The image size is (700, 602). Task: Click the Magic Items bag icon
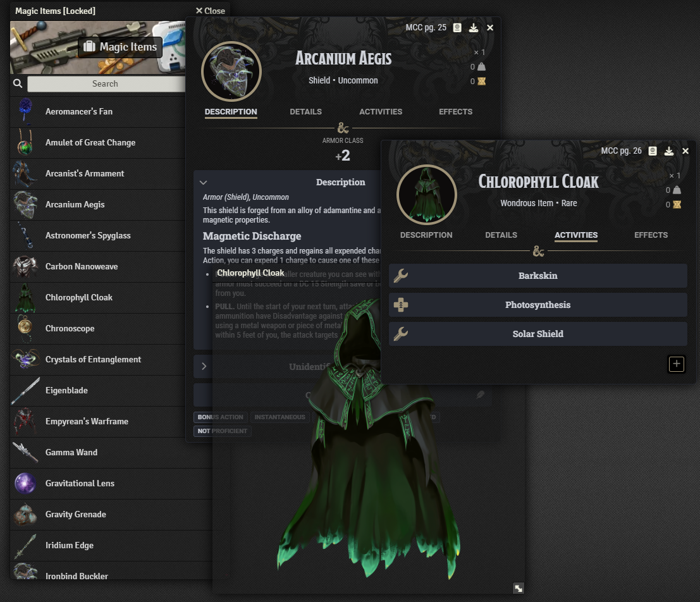(92, 47)
